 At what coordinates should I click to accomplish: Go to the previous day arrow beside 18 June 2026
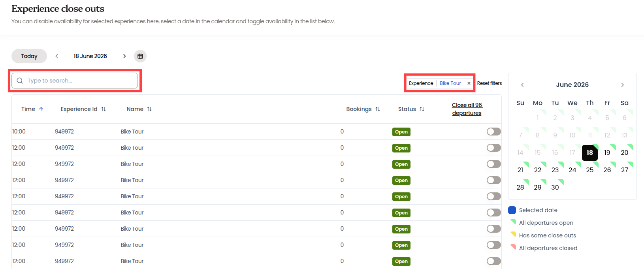(x=57, y=56)
